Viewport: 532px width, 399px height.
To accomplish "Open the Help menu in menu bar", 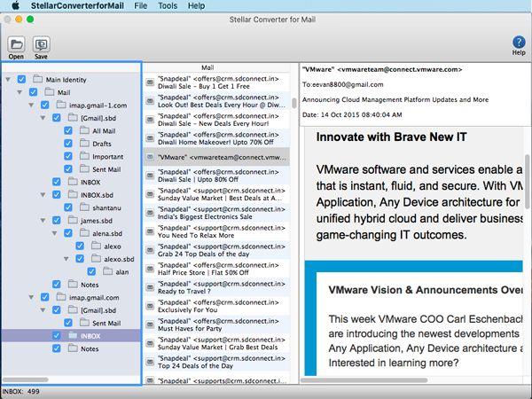I will (196, 6).
